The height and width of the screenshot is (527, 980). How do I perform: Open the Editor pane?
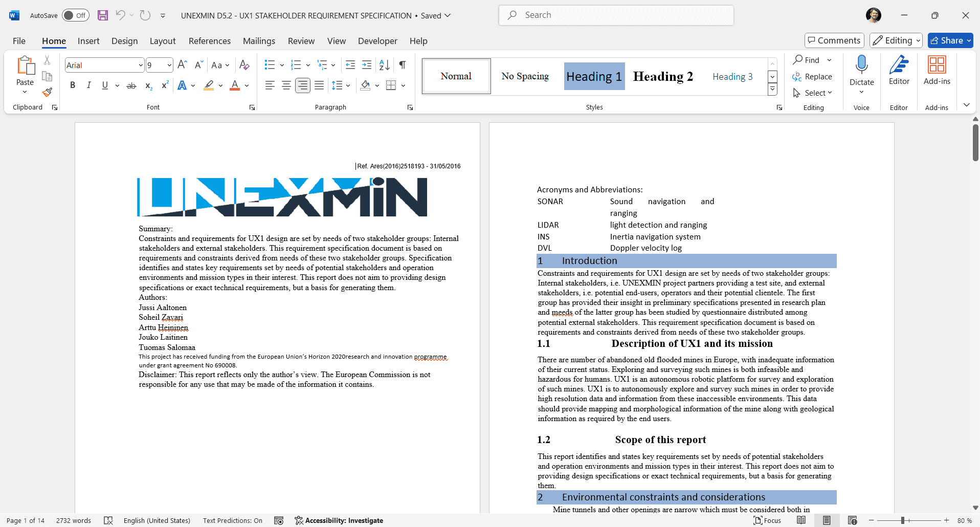[x=899, y=71]
